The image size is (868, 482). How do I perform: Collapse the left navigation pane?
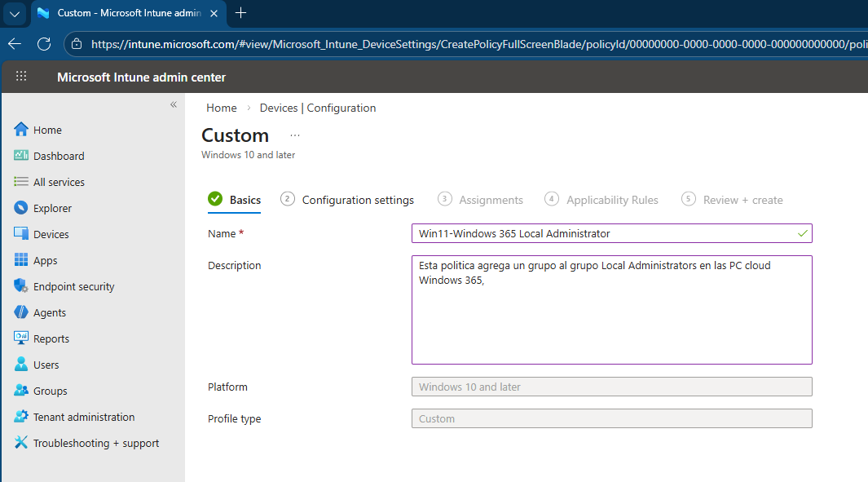click(x=173, y=104)
